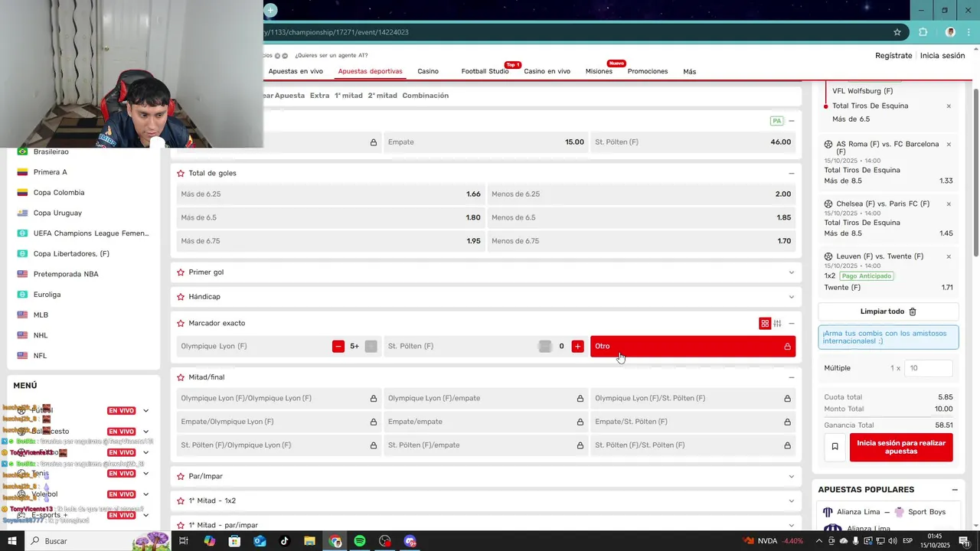Screen dimensions: 980x551
Task: Remove the Chelsea vs Paris FC selection
Action: click(949, 204)
